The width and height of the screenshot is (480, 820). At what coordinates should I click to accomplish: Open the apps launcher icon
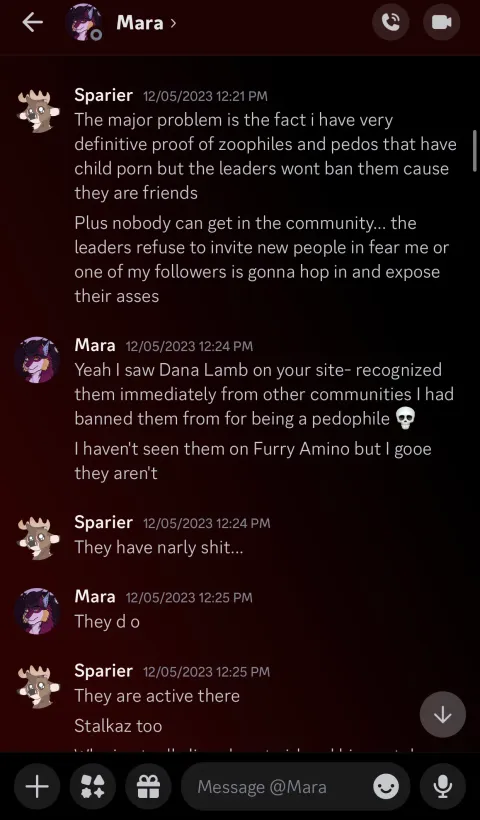click(93, 787)
